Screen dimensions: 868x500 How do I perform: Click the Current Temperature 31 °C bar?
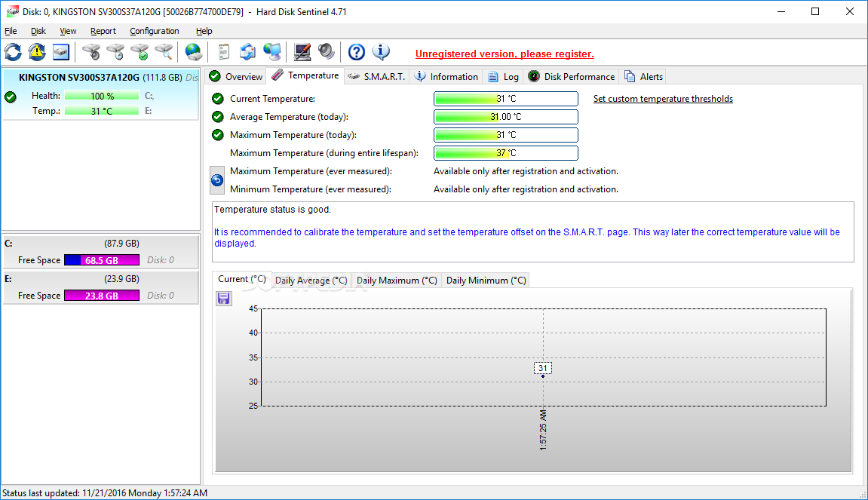506,99
